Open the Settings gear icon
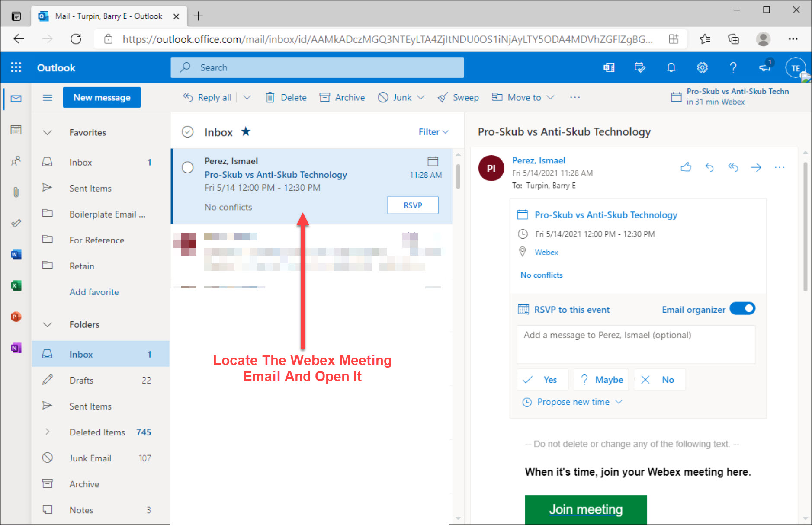 [702, 67]
